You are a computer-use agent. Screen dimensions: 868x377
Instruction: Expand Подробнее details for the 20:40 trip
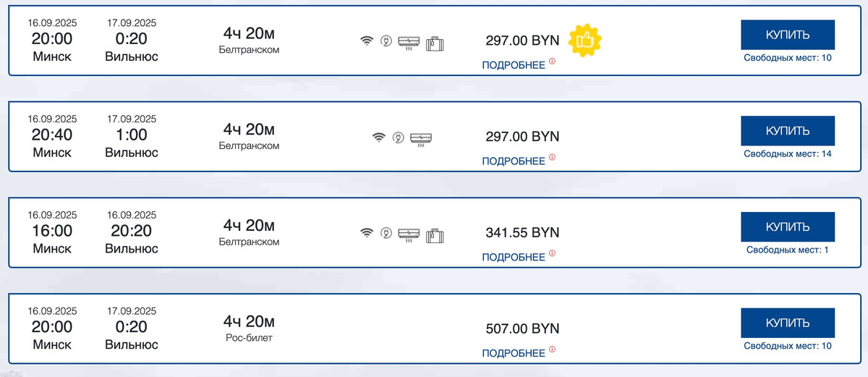514,161
